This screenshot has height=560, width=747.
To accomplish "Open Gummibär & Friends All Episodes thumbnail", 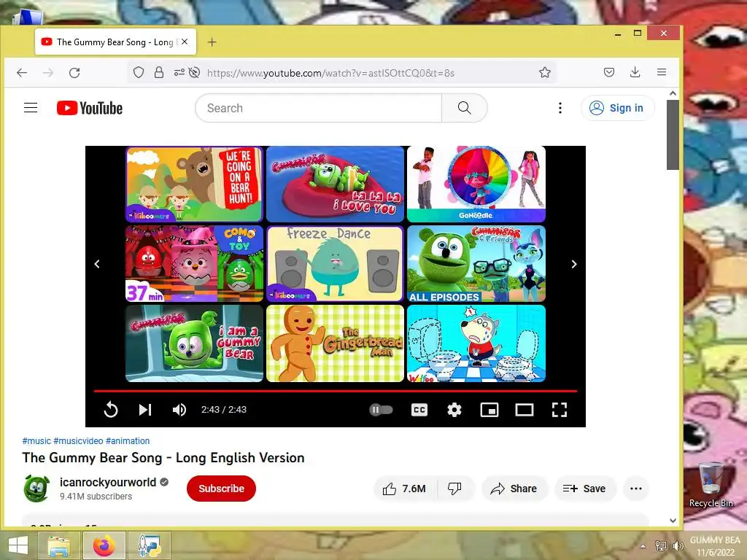I will pos(476,264).
